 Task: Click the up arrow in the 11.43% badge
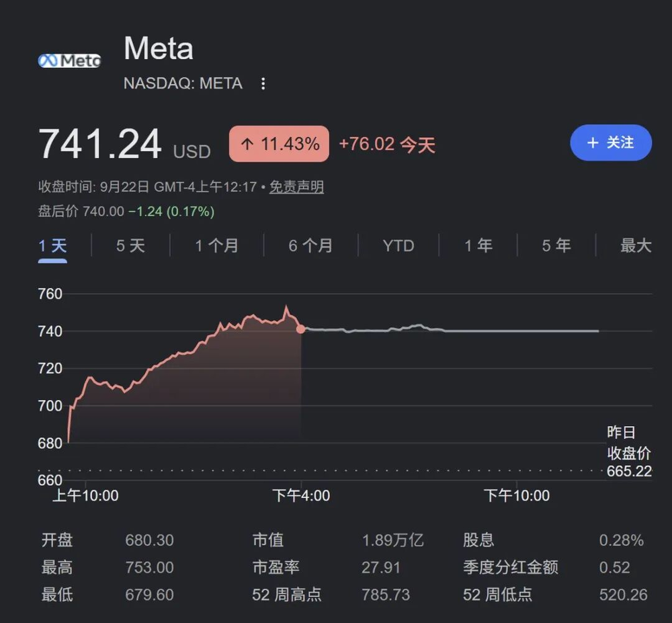(x=247, y=144)
